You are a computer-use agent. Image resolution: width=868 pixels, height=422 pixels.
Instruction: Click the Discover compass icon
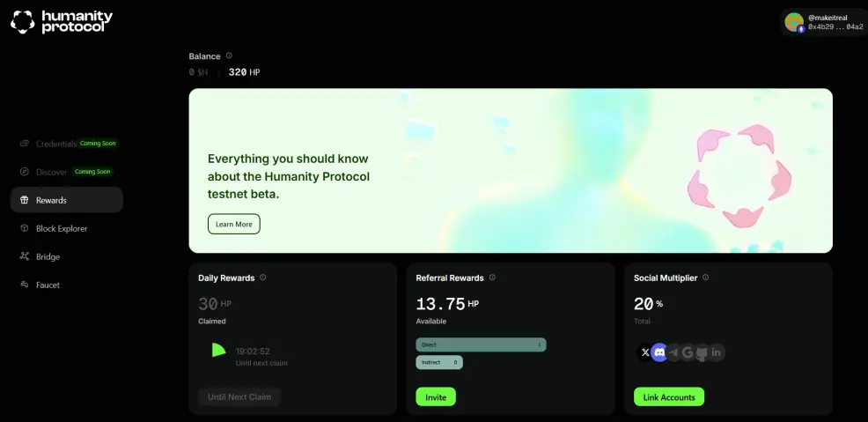(25, 172)
